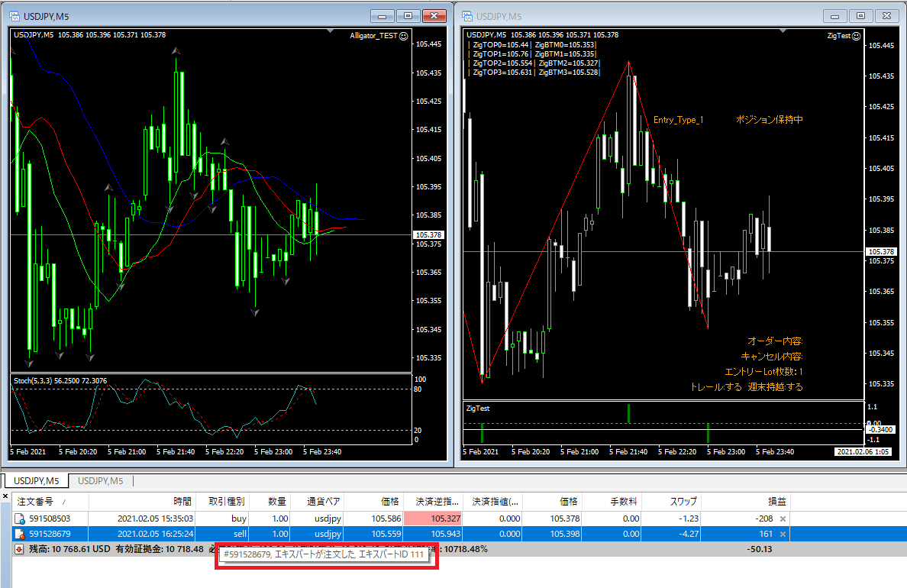Click the ZigTest expert smiley icon
The image size is (907, 588).
[856, 35]
